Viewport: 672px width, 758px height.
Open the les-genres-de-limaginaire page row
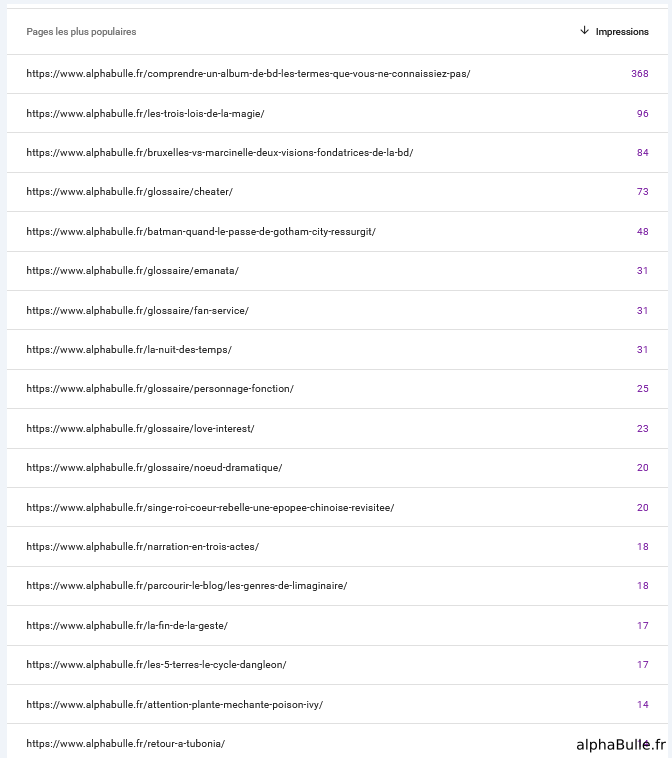click(x=337, y=586)
